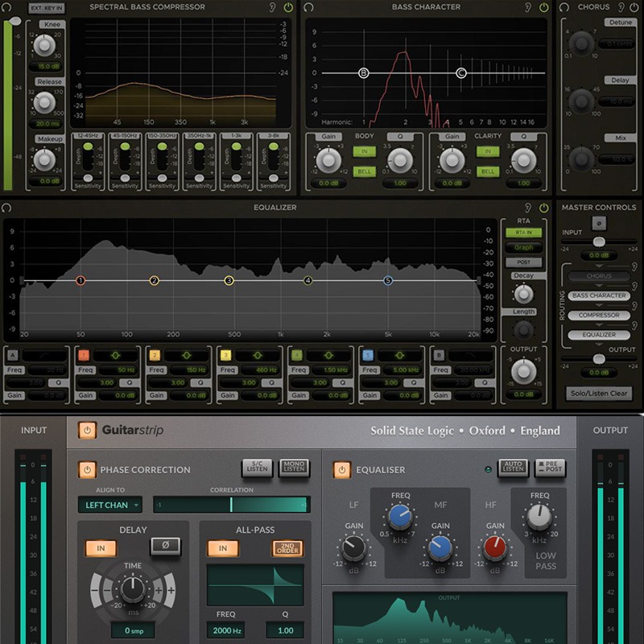Click the Bass Character reset arrow icon
The width and height of the screenshot is (644, 644).
coord(308,7)
